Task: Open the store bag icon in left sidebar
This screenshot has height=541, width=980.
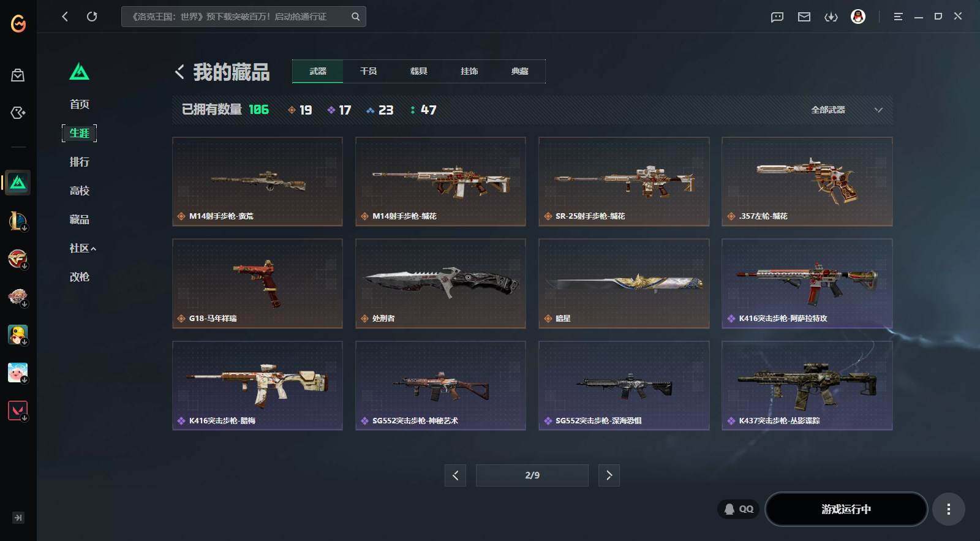Action: tap(18, 75)
